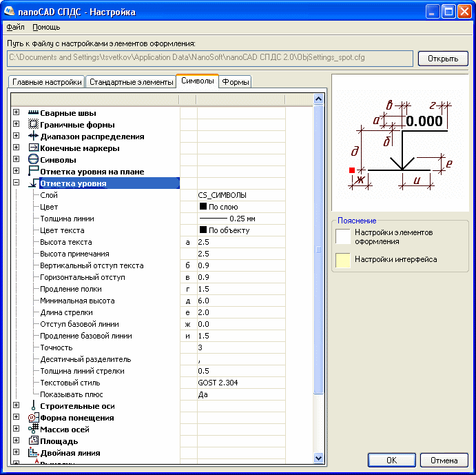Expand the Конечные маркеры node

(x=16, y=148)
